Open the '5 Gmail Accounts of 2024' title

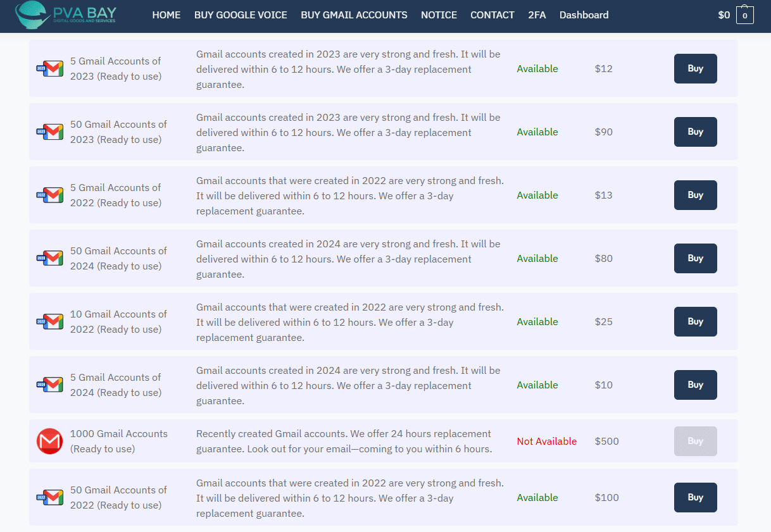[x=115, y=385]
